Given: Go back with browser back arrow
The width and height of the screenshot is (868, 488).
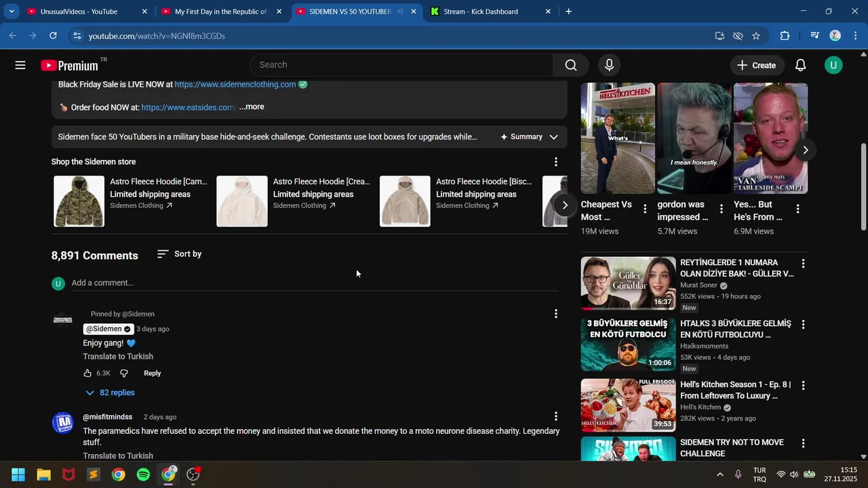Looking at the screenshot, I should click(x=12, y=36).
